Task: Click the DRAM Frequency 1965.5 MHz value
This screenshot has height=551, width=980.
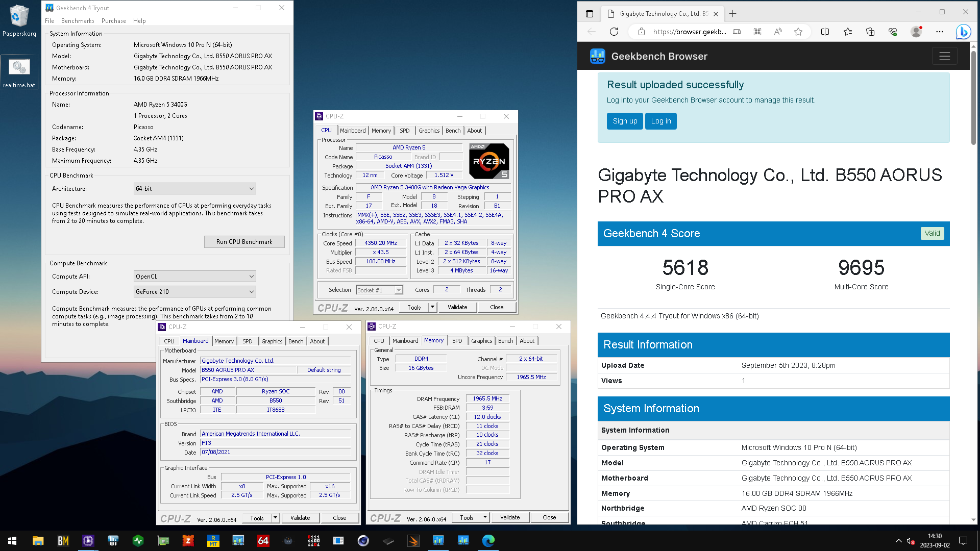Action: point(487,398)
